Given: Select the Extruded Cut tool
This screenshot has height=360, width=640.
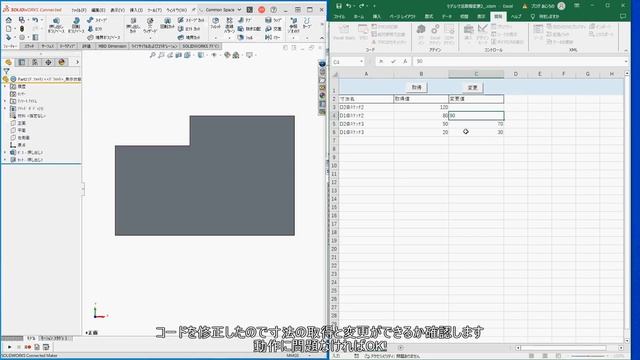Looking at the screenshot, I should click(133, 25).
